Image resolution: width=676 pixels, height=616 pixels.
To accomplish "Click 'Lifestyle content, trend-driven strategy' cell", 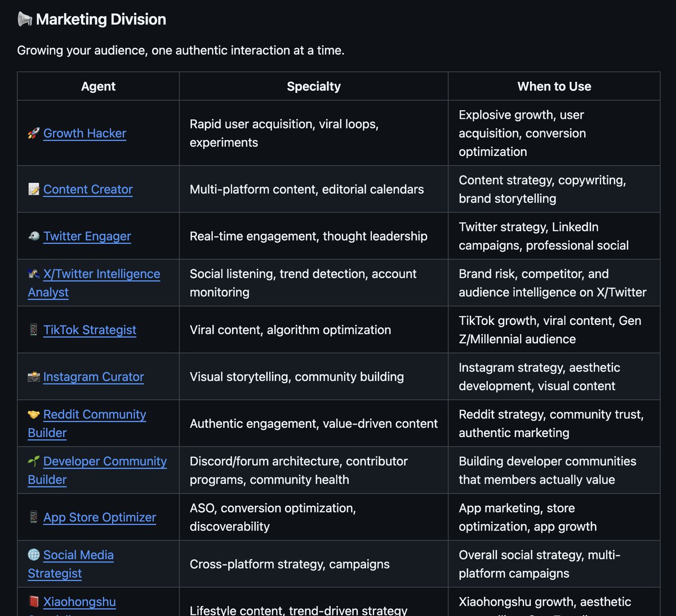I will [314, 602].
